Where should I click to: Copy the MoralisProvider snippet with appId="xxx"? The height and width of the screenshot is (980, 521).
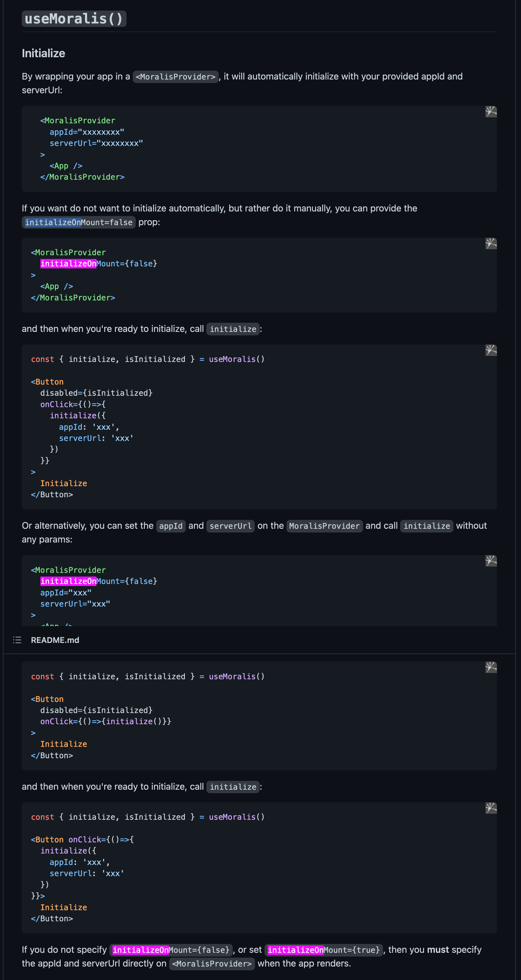pos(491,561)
